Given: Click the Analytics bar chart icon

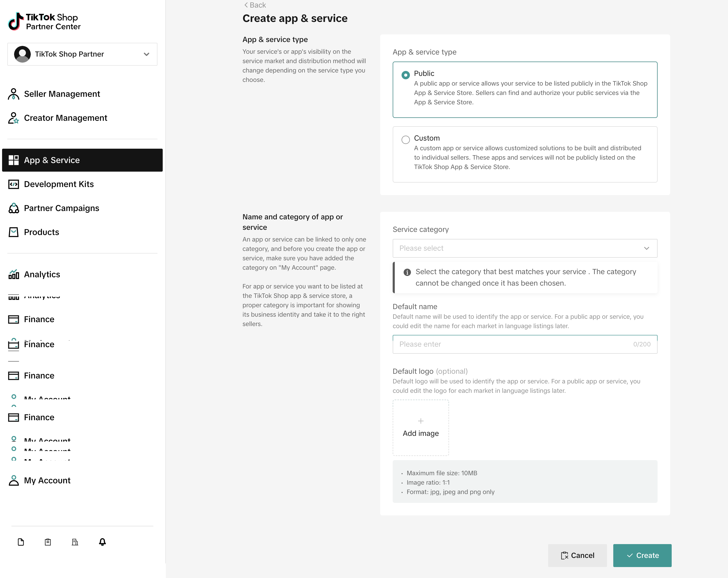Looking at the screenshot, I should [14, 274].
